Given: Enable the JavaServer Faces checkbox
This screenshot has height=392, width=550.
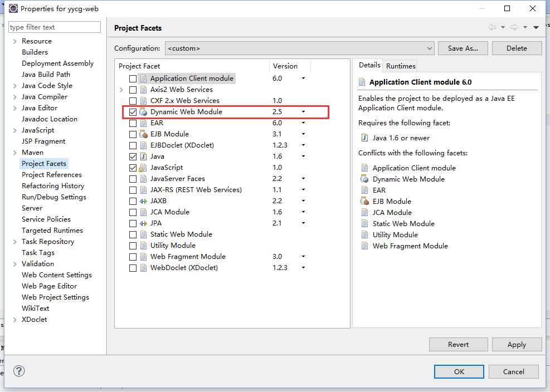Looking at the screenshot, I should click(x=133, y=179).
